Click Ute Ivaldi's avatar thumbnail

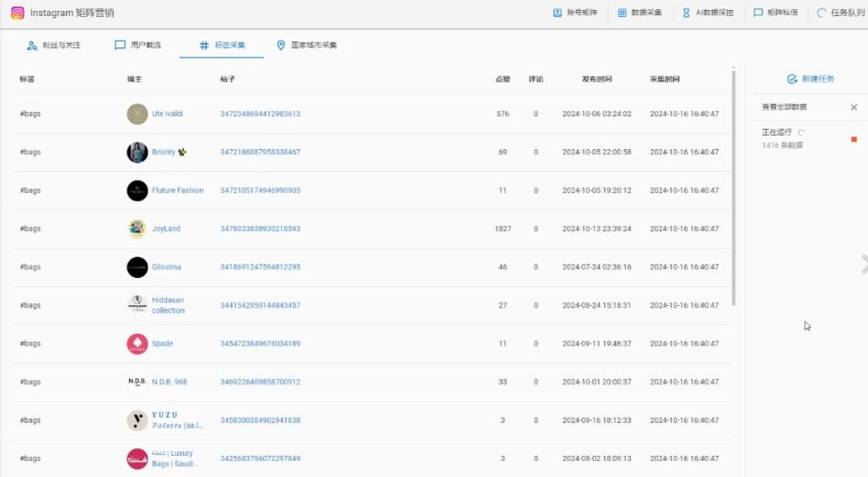[137, 114]
